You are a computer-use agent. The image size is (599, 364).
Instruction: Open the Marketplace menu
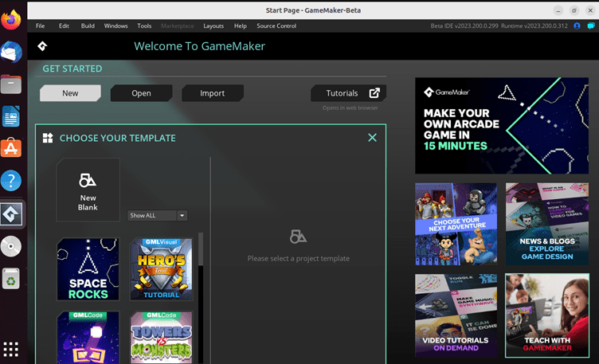(x=178, y=26)
